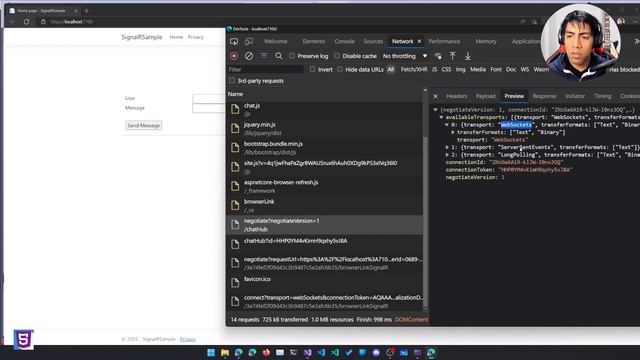Clear the network log
The width and height of the screenshot is (640, 360).
coord(249,56)
